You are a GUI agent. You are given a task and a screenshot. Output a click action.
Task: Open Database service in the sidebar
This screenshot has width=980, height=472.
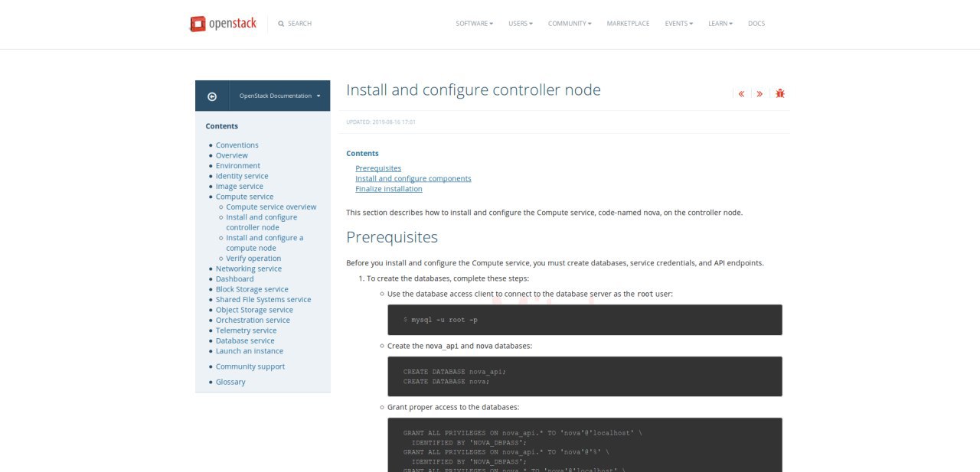coord(245,341)
